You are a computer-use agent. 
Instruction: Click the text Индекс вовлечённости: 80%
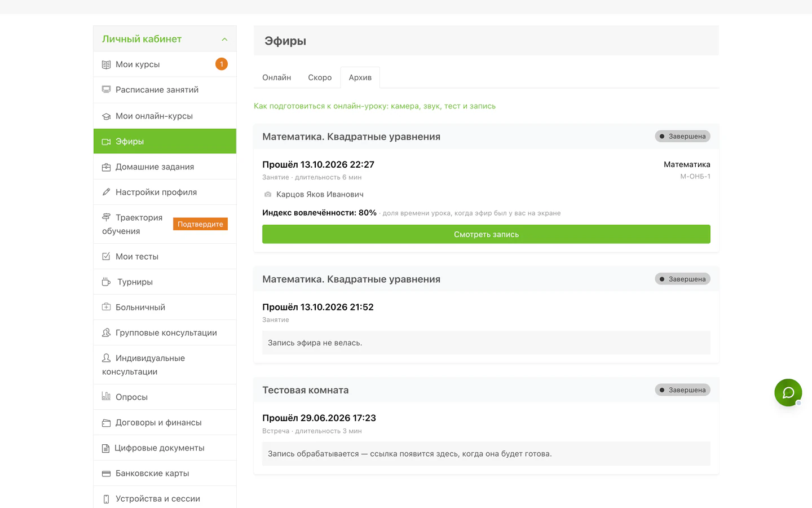click(319, 213)
